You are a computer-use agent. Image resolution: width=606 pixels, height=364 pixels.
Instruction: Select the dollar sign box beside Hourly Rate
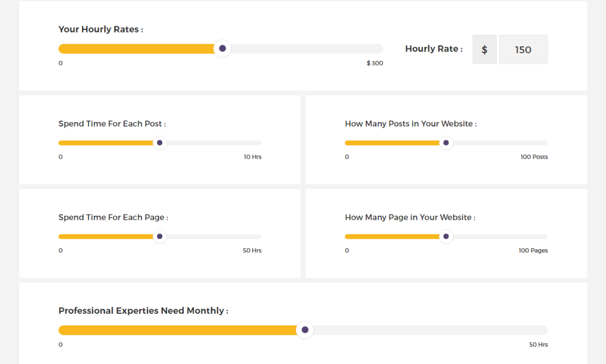(484, 49)
